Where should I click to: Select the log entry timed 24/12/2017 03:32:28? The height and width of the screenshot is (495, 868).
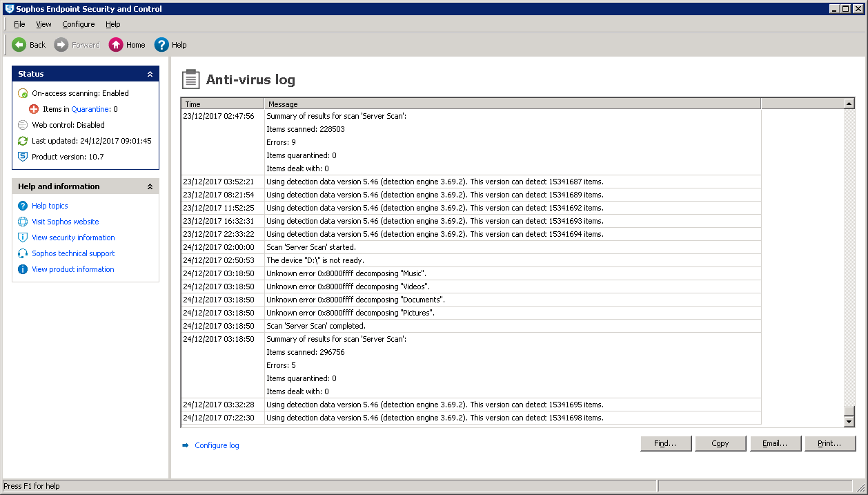click(x=471, y=405)
